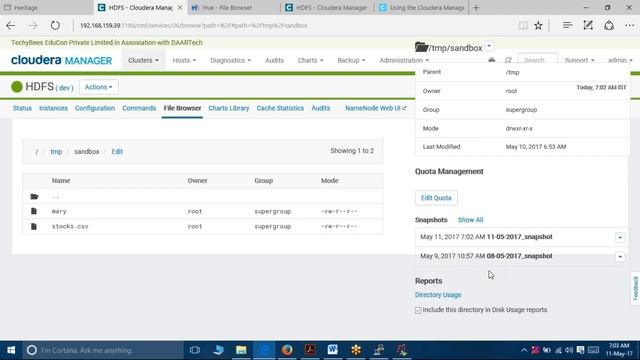640x360 pixels.
Task: Open admin user menu
Action: [x=620, y=60]
